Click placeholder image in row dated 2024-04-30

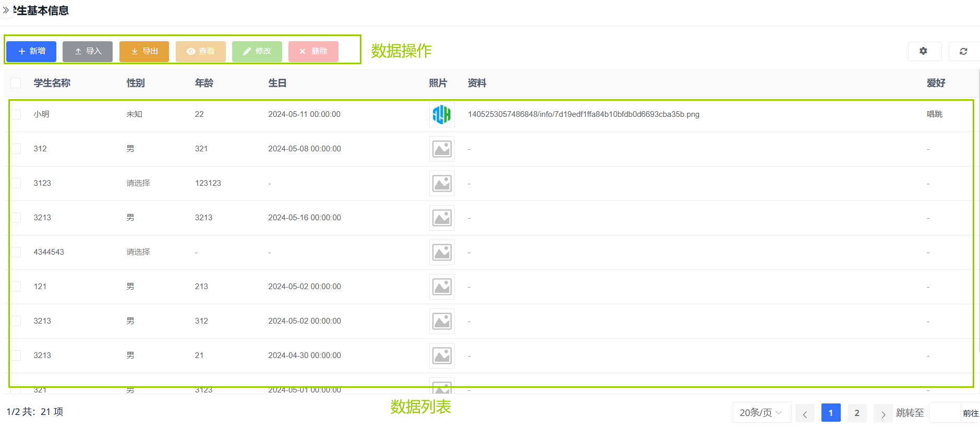click(x=442, y=355)
